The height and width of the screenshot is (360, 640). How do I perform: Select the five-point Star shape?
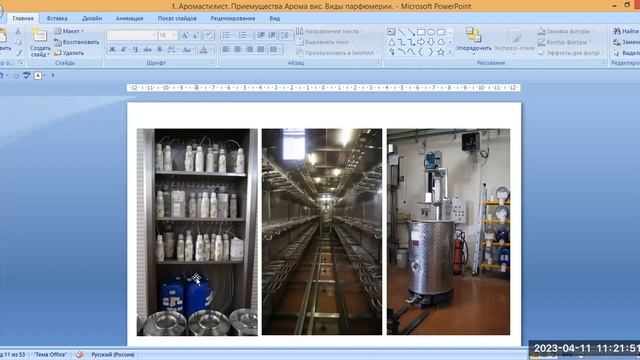pyautogui.click(x=441, y=52)
